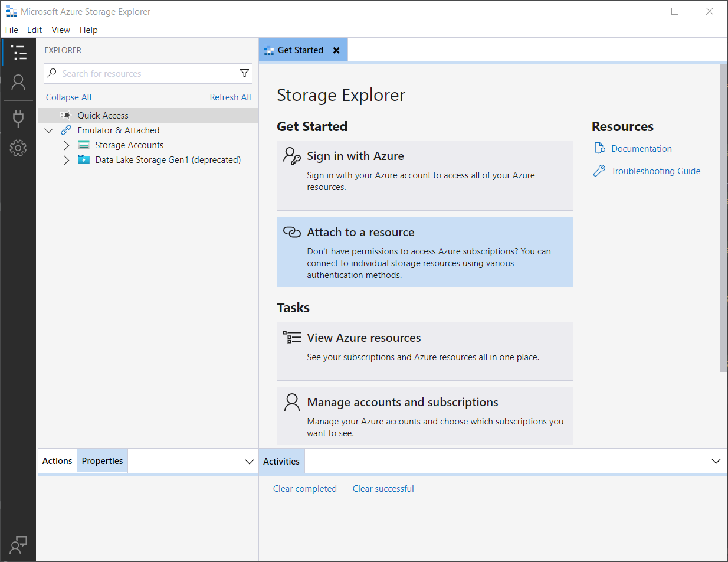Viewport: 728px width, 562px height.
Task: Click Clear successful link
Action: 383,488
